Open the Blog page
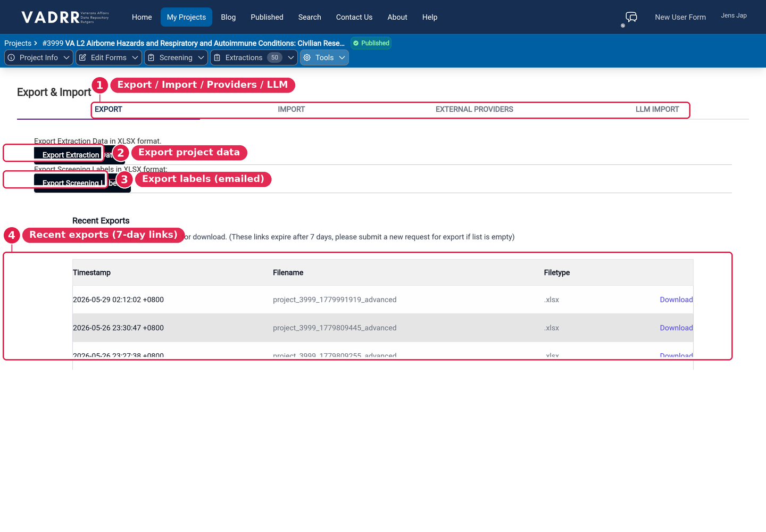Image resolution: width=766 pixels, height=532 pixels. point(228,17)
